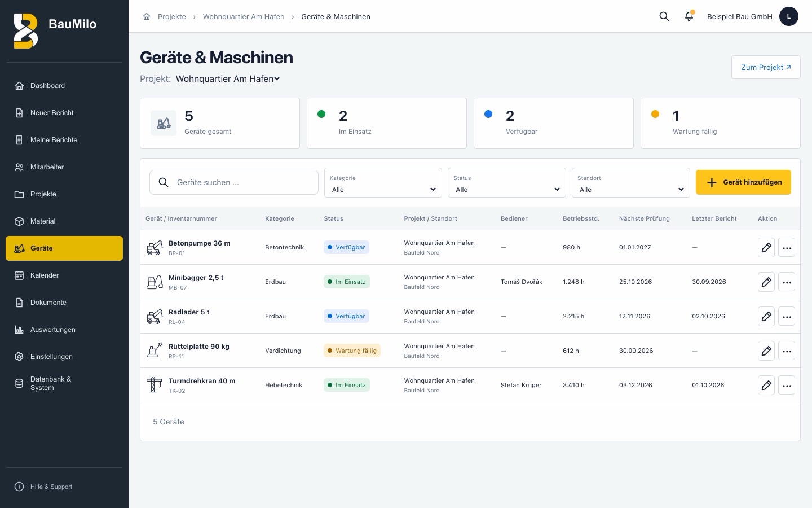Open more actions for Betonpumpe 36 m
Screen dimensions: 812x508
(787, 247)
